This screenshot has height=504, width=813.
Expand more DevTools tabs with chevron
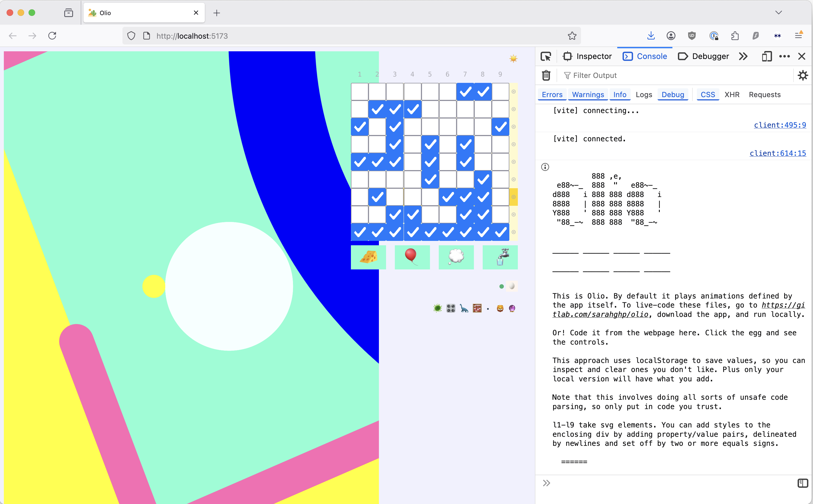743,56
